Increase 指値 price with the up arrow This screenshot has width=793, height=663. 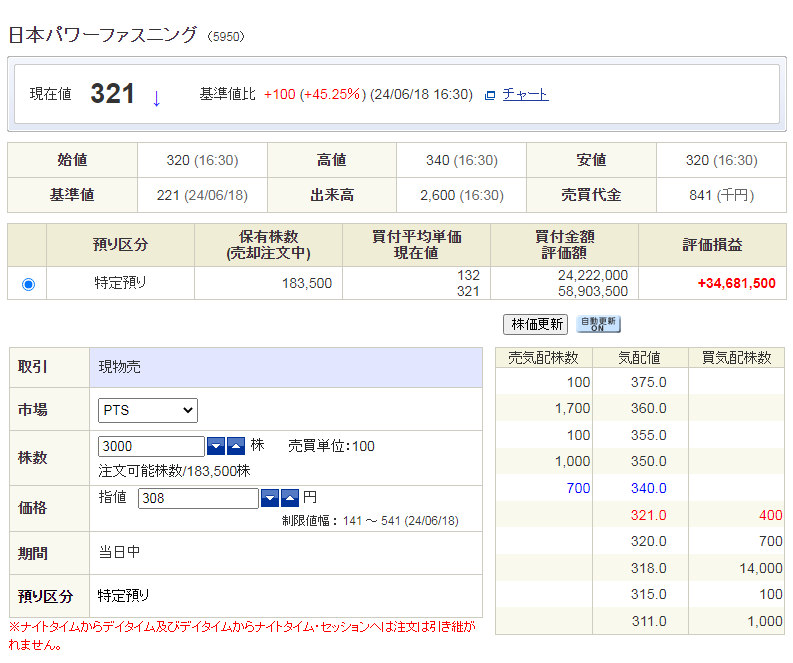pos(290,498)
